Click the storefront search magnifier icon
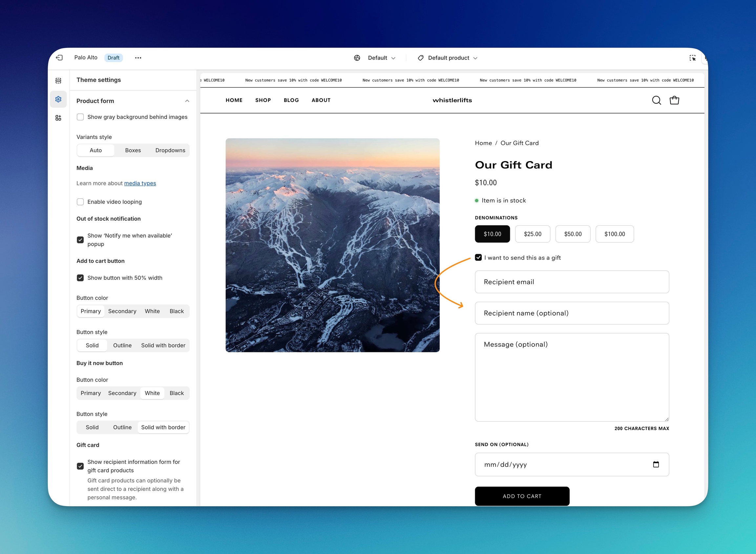756x554 pixels. click(x=656, y=100)
